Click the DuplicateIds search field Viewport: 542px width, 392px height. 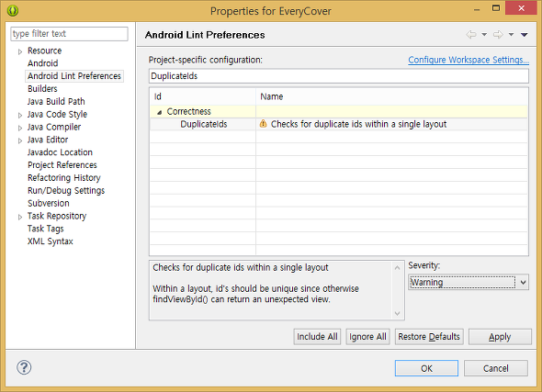339,76
